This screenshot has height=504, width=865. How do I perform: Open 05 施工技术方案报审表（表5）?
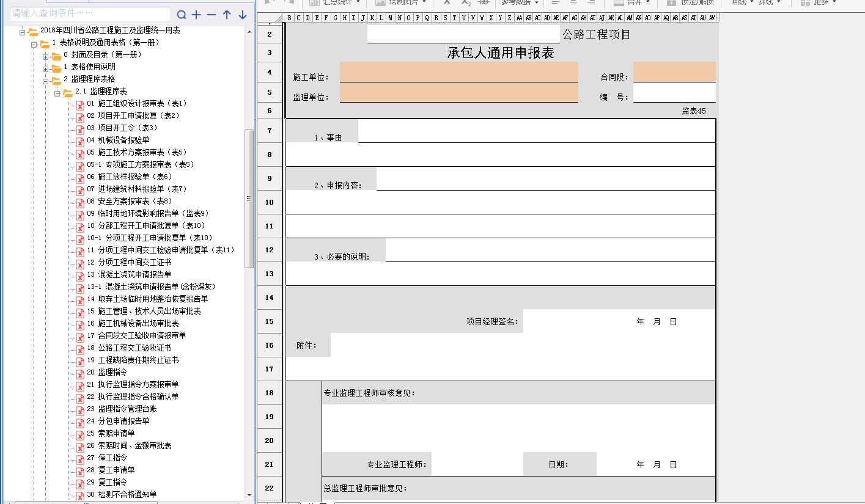coord(137,152)
